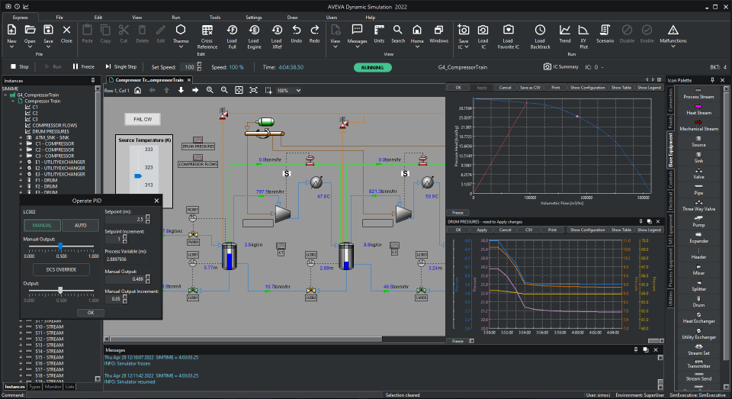Open the Draw ribbon tab
732x399 pixels.
point(292,17)
